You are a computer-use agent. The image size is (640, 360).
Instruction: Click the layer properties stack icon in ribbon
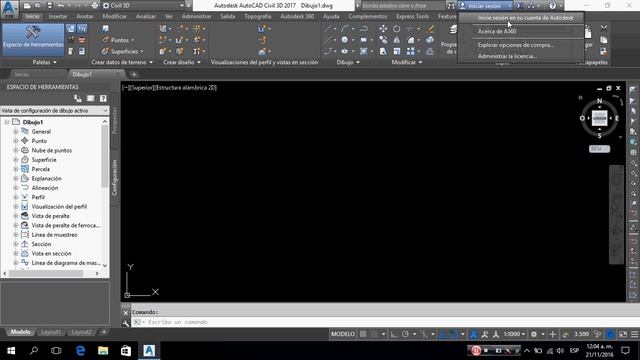(x=453, y=29)
